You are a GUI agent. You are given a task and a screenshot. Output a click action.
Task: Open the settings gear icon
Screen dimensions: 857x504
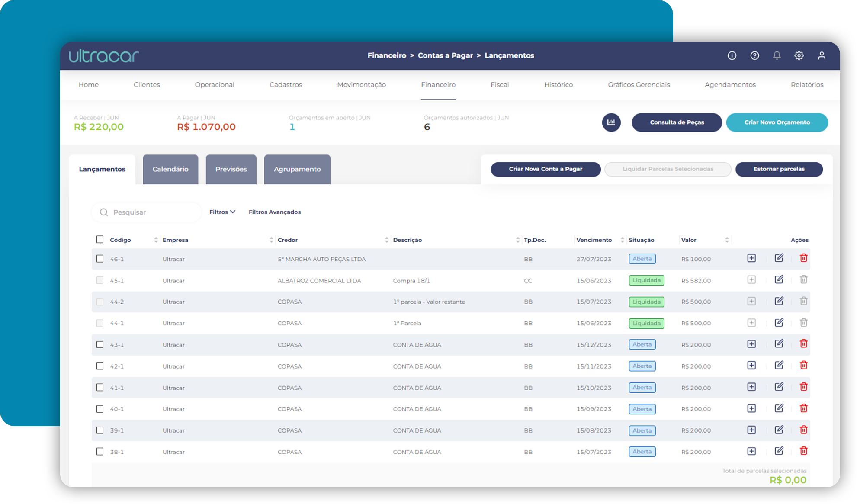(x=799, y=55)
